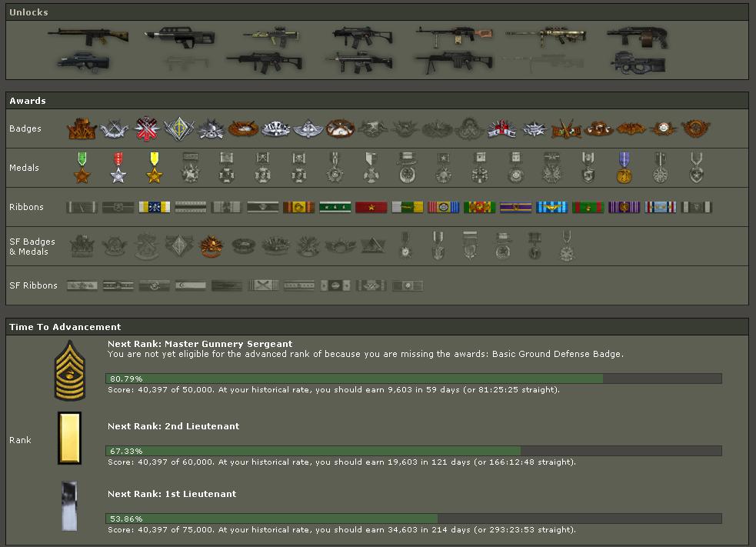756x547 pixels.
Task: Select the red-ribbon silver star medal
Action: point(118,168)
